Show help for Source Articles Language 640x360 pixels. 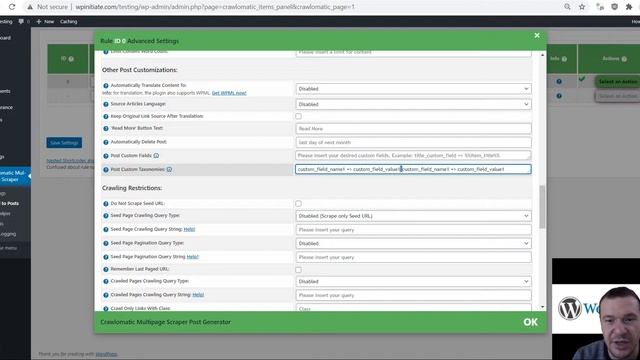106,104
